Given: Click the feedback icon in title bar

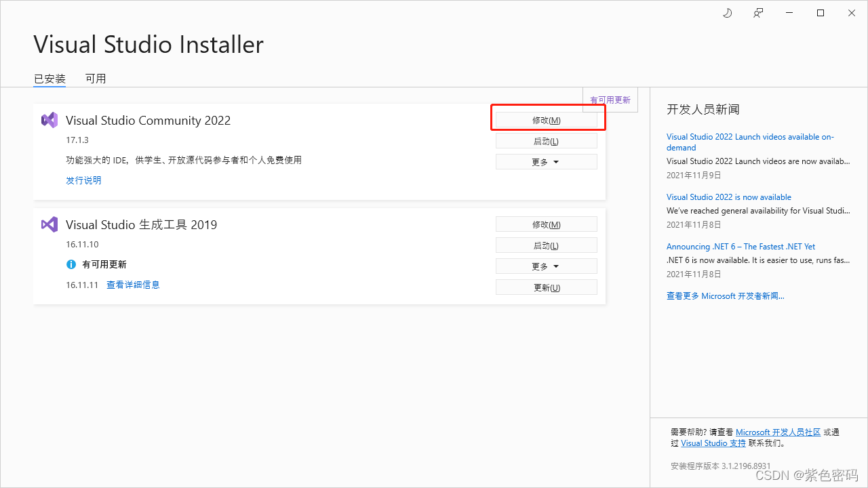Looking at the screenshot, I should tap(758, 13).
